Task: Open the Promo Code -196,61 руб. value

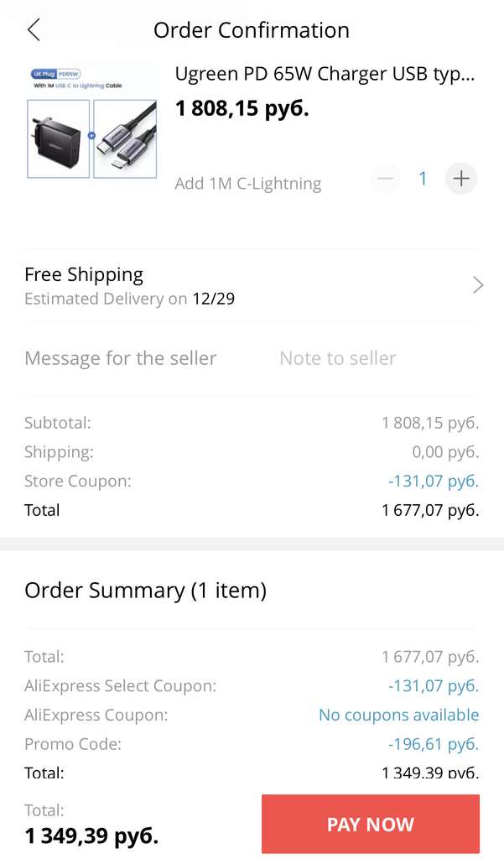Action: pyautogui.click(x=434, y=744)
